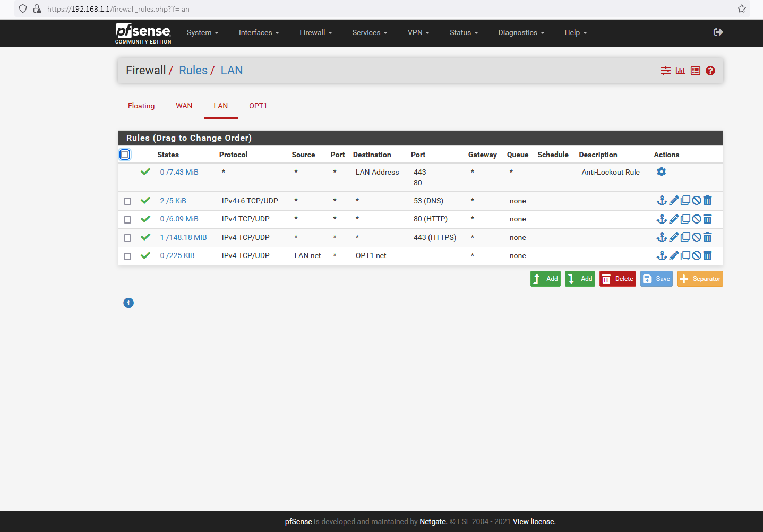
Task: Toggle the green checkmark of the HTTP rule
Action: coord(145,218)
